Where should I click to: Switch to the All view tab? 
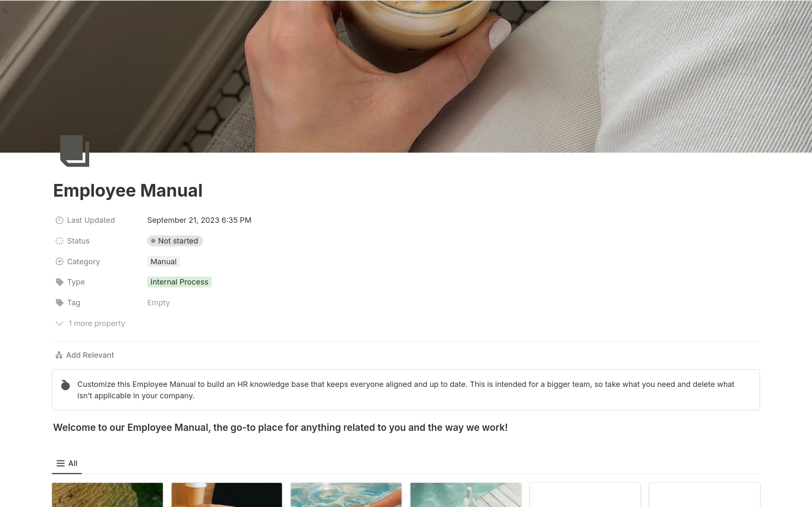point(67,463)
